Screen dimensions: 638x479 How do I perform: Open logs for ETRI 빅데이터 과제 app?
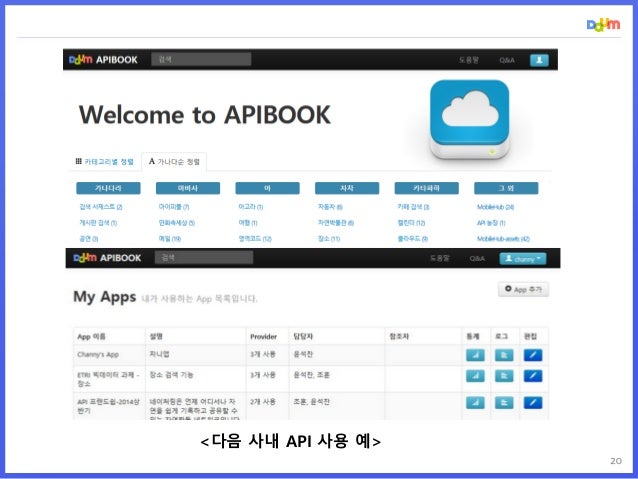[x=504, y=376]
